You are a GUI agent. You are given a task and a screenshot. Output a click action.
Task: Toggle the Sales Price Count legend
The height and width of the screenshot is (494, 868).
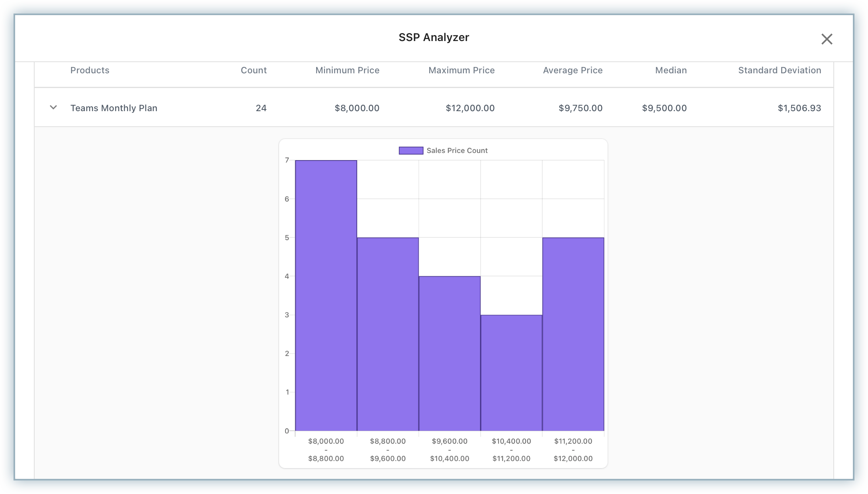411,151
